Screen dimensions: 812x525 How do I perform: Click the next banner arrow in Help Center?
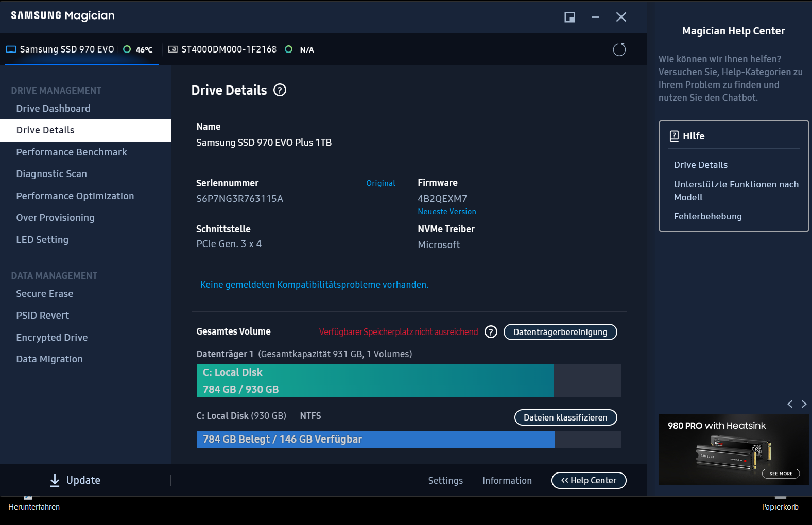tap(804, 404)
